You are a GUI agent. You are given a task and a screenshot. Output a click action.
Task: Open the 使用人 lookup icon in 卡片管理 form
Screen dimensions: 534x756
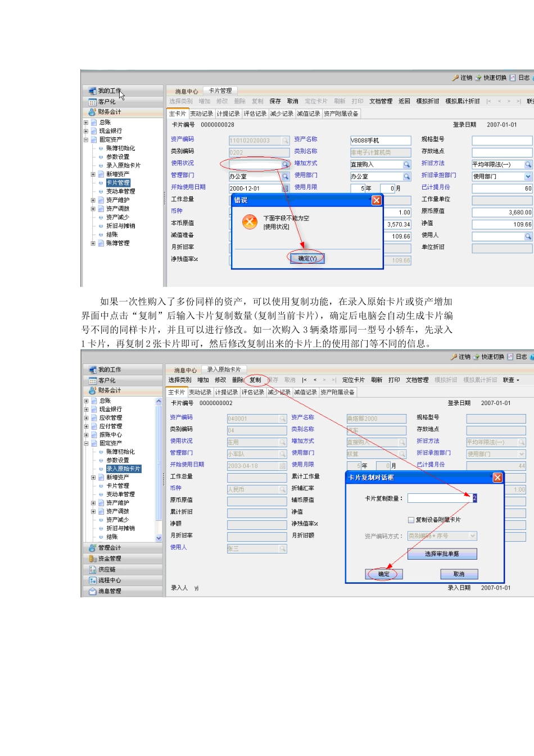[528, 236]
